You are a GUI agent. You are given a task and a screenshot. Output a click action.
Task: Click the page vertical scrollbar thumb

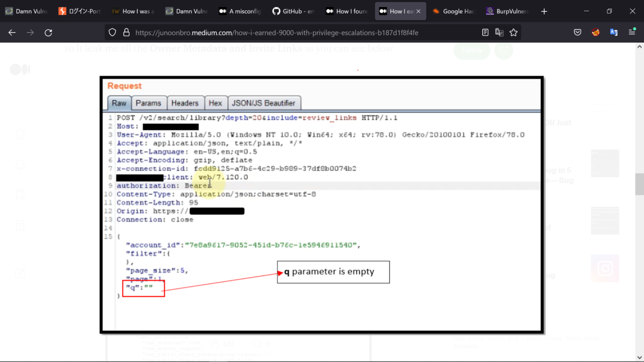click(639, 184)
